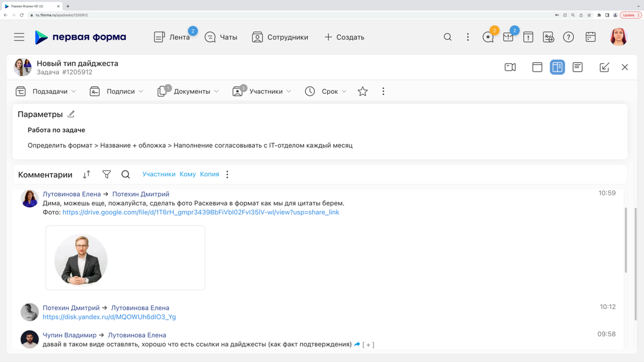Bookmark page with browser star icon
Image resolution: width=644 pixels, height=362 pixels.
tap(589, 15)
